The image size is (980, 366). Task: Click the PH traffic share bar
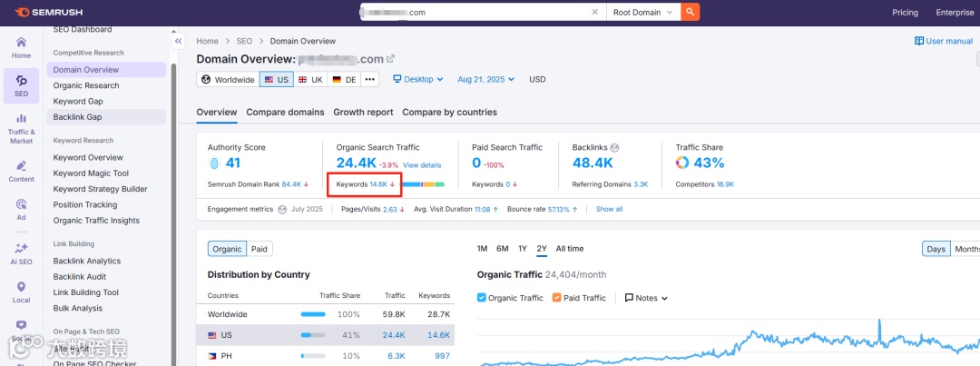[313, 356]
